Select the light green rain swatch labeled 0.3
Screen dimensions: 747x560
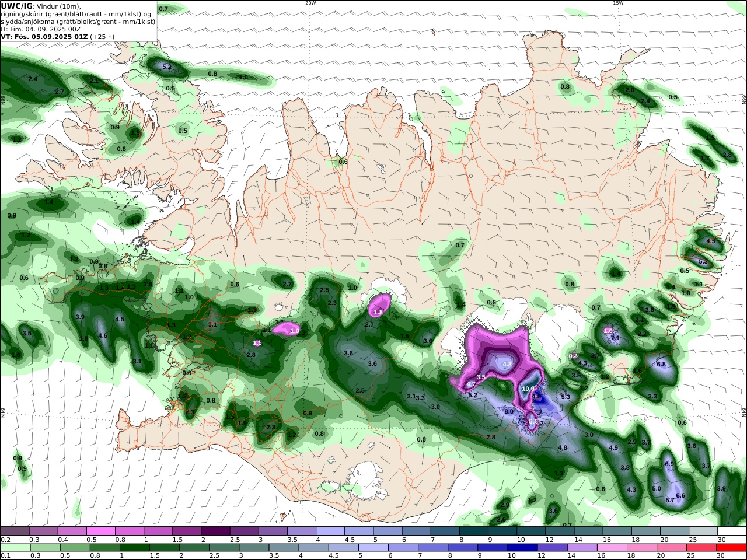(44, 548)
